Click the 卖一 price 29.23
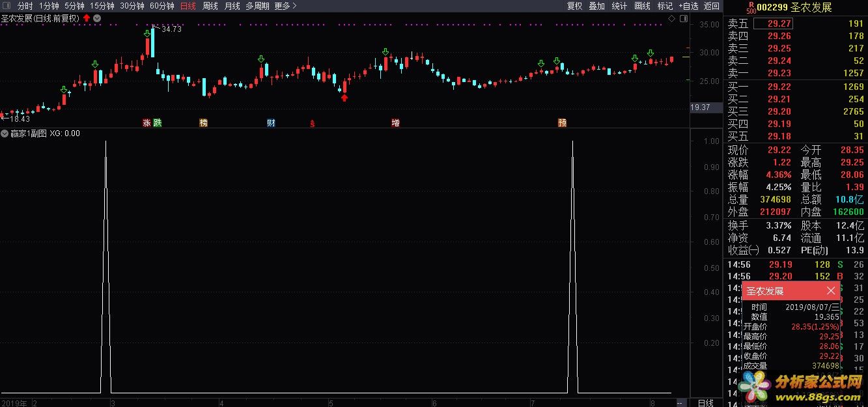Image resolution: width=868 pixels, height=407 pixels. click(x=779, y=74)
